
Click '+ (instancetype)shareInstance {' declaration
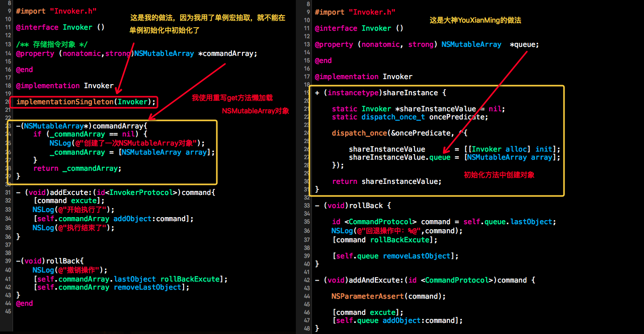click(x=380, y=93)
